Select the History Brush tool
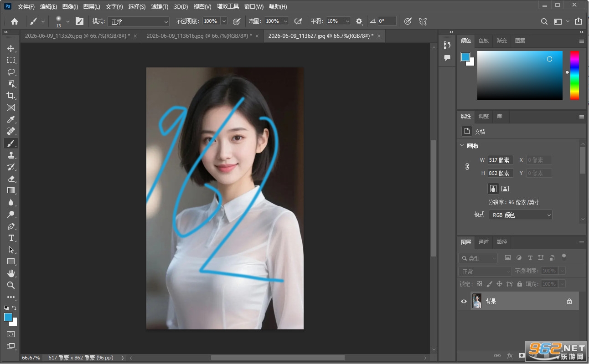 point(11,167)
